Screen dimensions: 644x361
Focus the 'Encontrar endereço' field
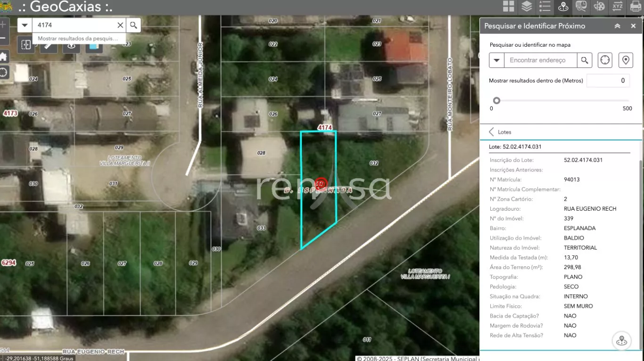tap(541, 60)
